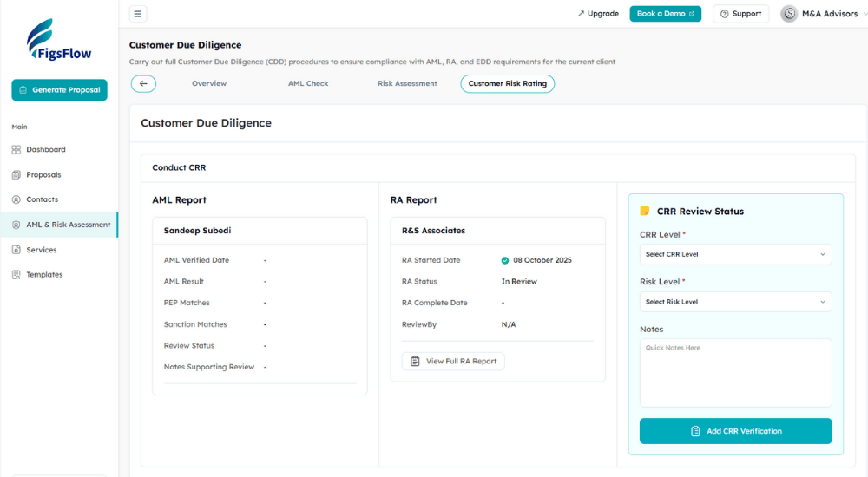868x477 pixels.
Task: Click the yellow CRR Review Status icon
Action: 645,211
